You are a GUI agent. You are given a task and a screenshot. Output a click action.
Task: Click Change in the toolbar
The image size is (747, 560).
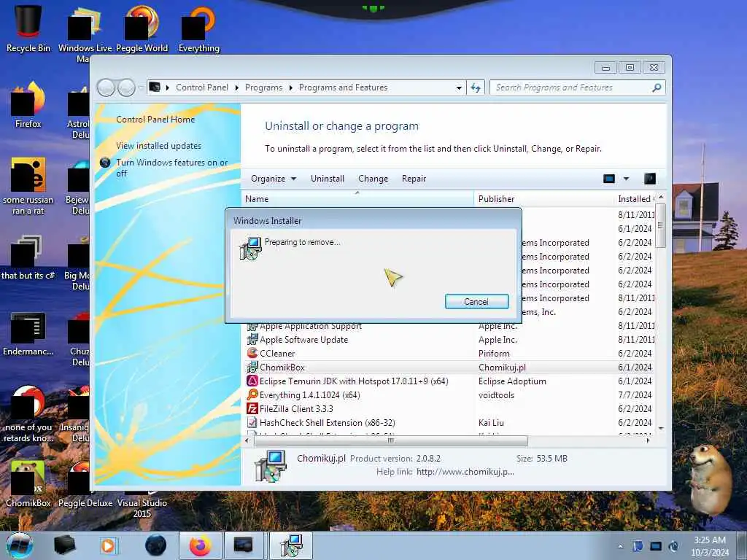[x=373, y=179]
